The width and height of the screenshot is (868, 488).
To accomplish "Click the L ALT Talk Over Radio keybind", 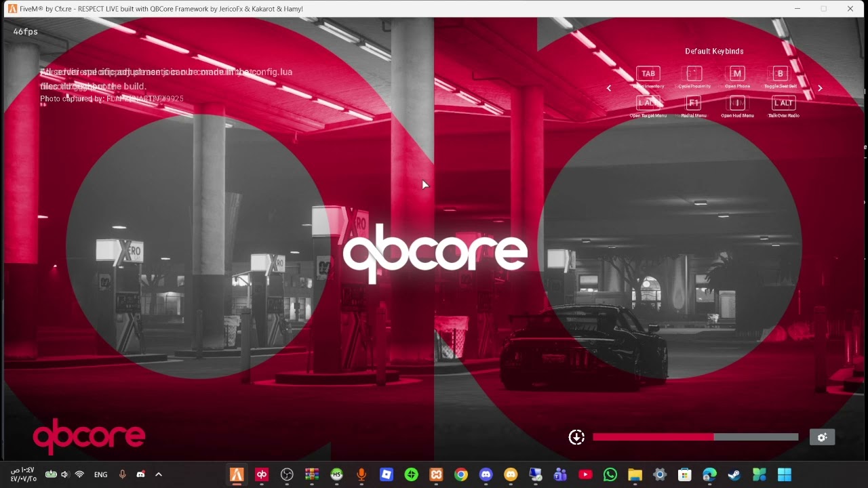I will (x=783, y=103).
